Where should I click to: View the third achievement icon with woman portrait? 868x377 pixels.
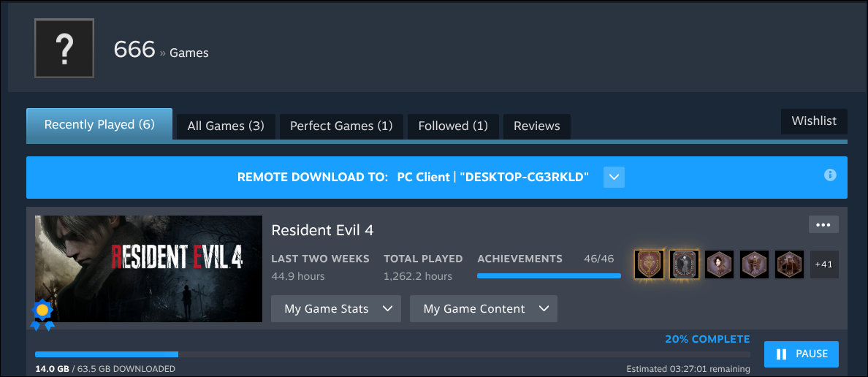point(719,264)
